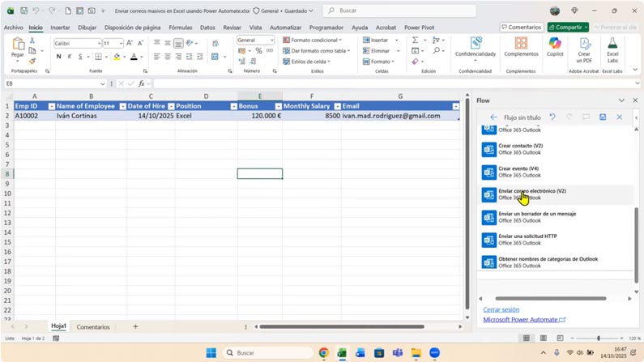This screenshot has width=644, height=362.
Task: Click the sort and filter icon
Action: coord(436,40)
